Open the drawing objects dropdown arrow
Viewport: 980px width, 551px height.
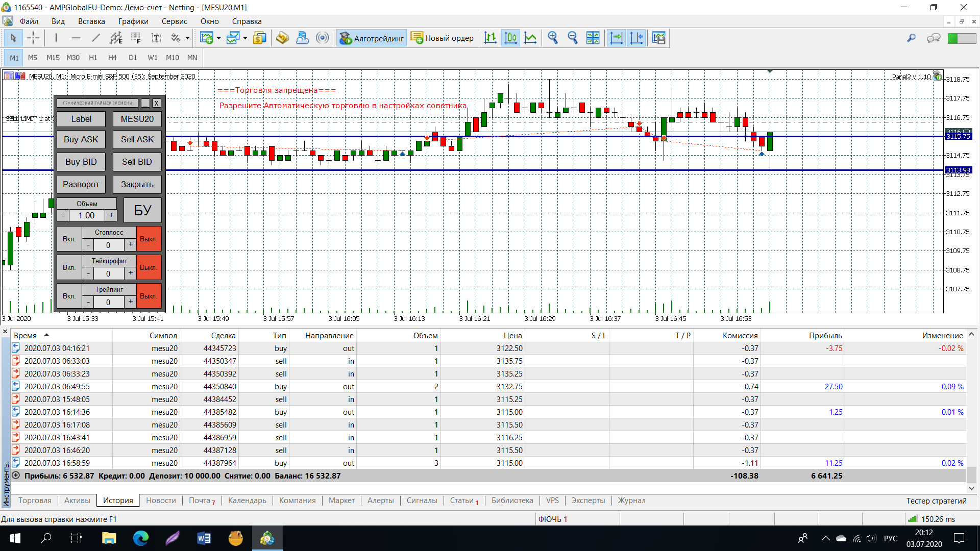[x=187, y=38]
